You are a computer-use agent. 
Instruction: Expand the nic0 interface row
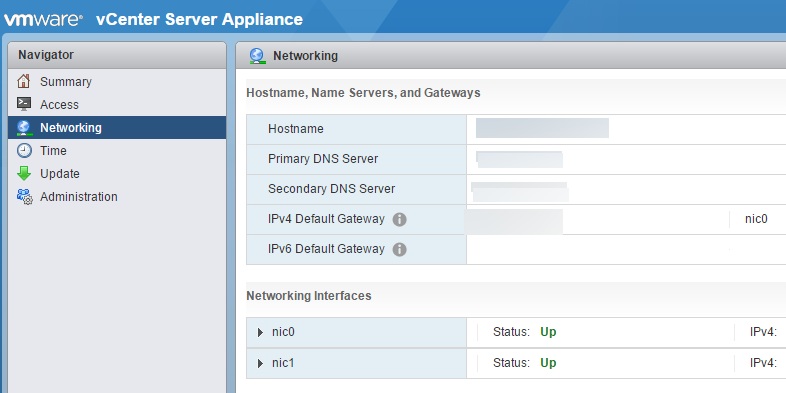point(260,332)
